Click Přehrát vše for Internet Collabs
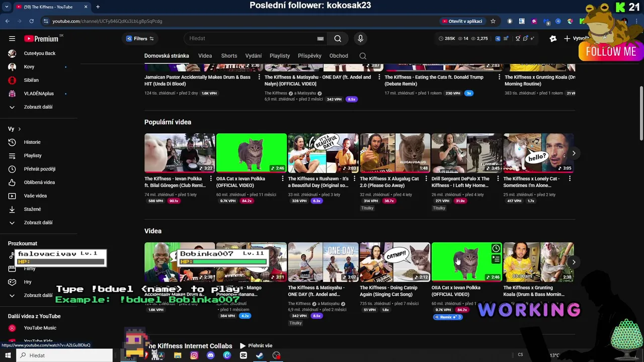The height and width of the screenshot is (362, 644). pos(256,346)
